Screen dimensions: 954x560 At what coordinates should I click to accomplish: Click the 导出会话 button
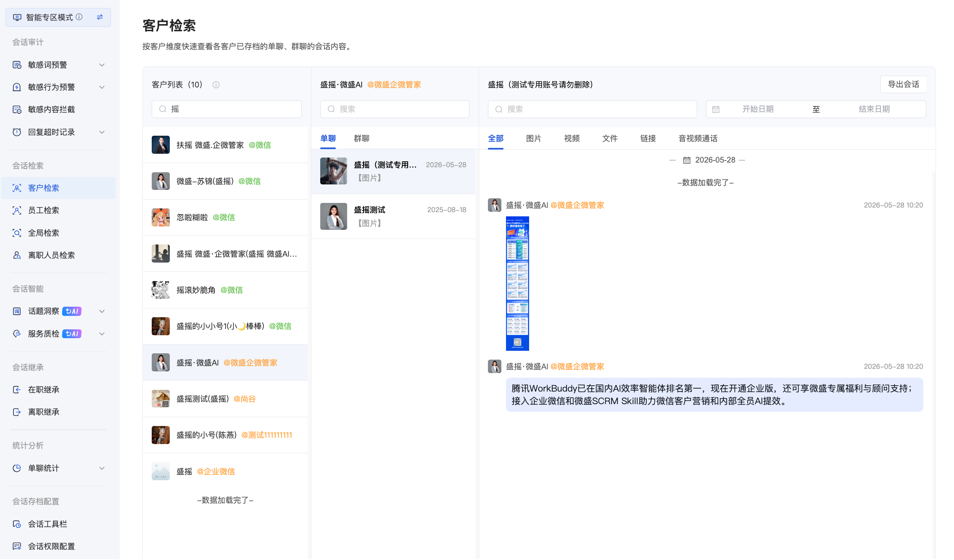[903, 84]
